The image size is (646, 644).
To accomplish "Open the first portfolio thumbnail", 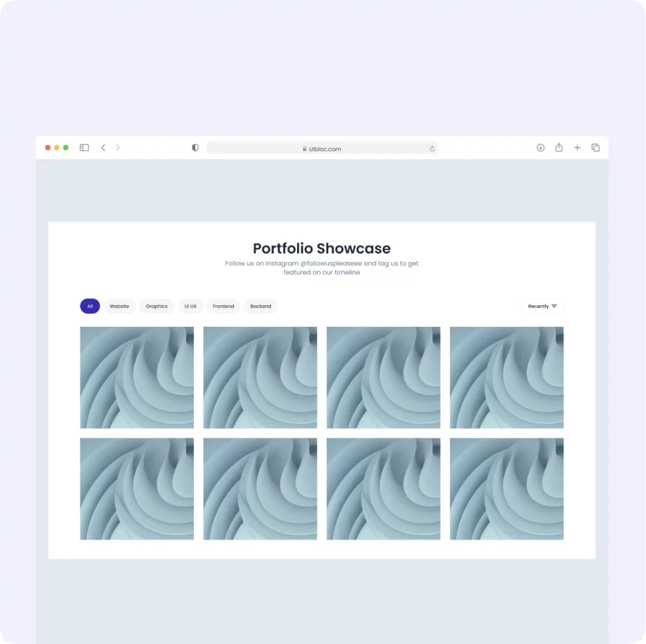I will click(x=137, y=377).
